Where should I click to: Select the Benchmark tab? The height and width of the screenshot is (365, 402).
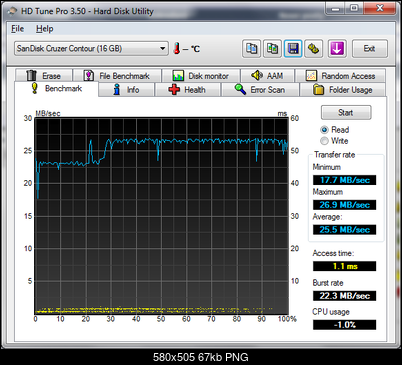pyautogui.click(x=57, y=89)
